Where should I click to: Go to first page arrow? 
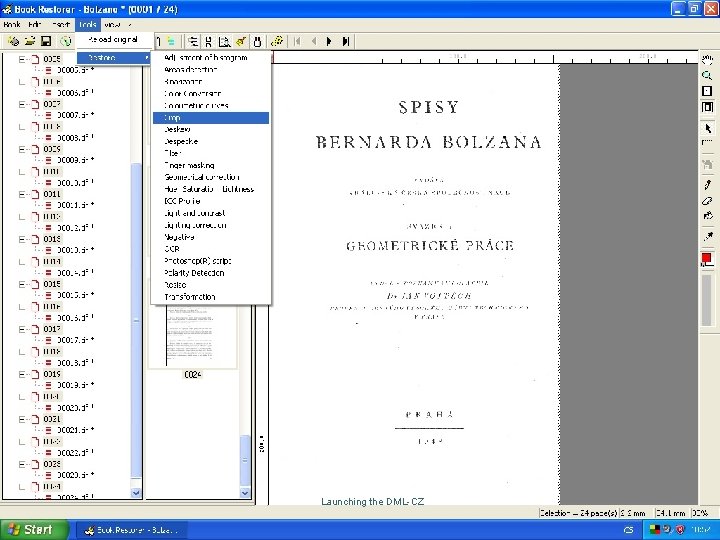point(297,42)
